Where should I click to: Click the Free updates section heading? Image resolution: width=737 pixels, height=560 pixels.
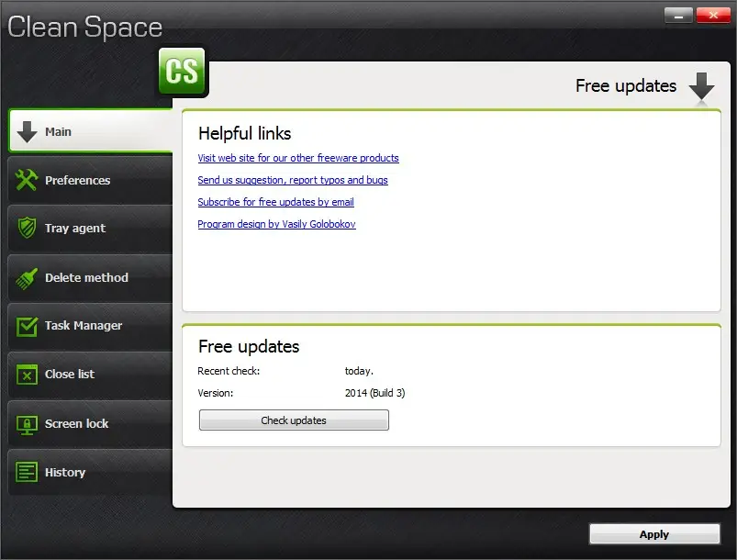pos(249,346)
